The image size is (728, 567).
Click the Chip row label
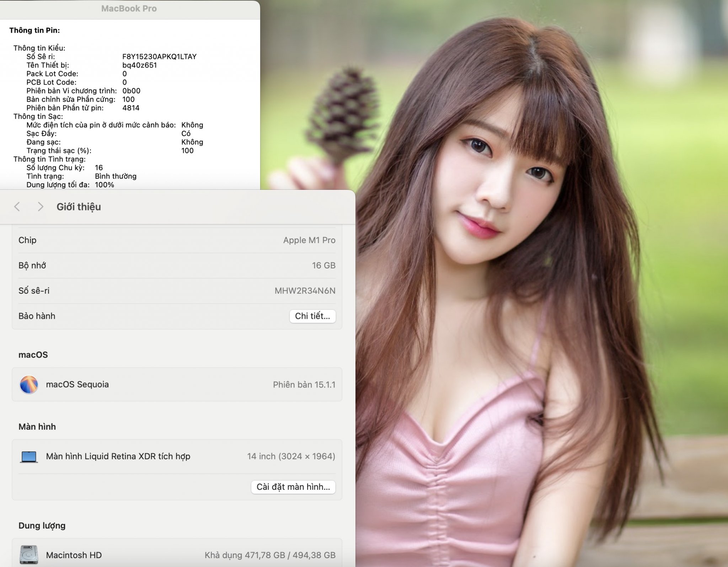tap(27, 240)
